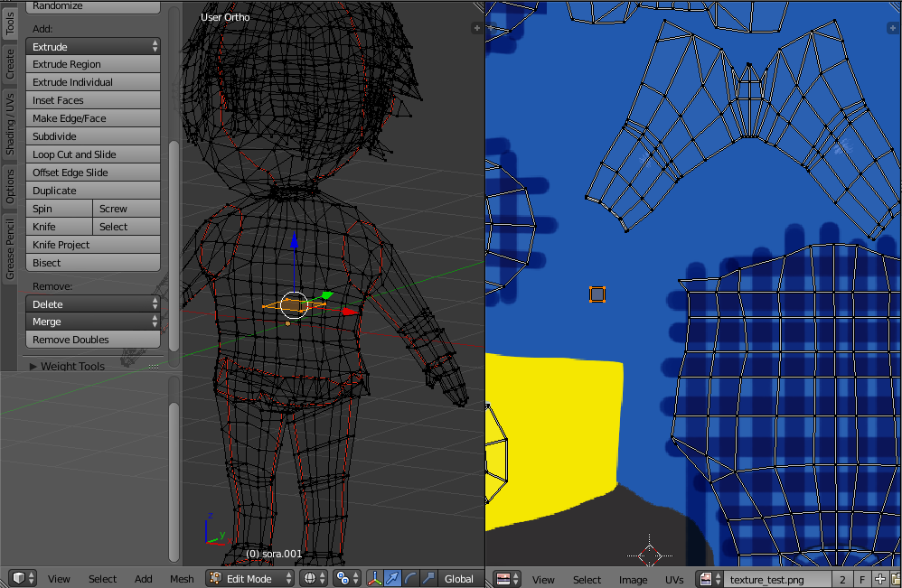Click the tool shelf vertical scrollbar
Image resolution: width=902 pixels, height=588 pixels.
point(174,246)
